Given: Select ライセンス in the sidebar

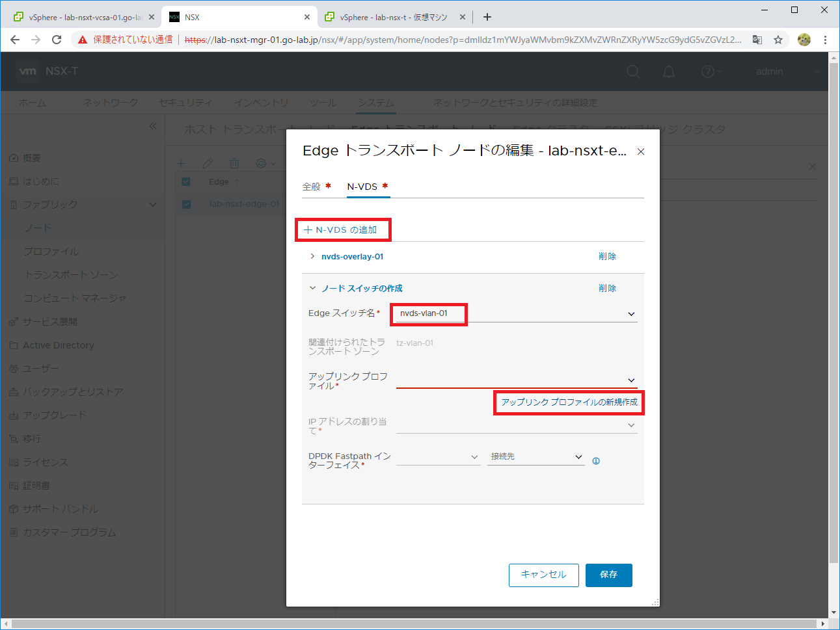Looking at the screenshot, I should click(x=46, y=462).
